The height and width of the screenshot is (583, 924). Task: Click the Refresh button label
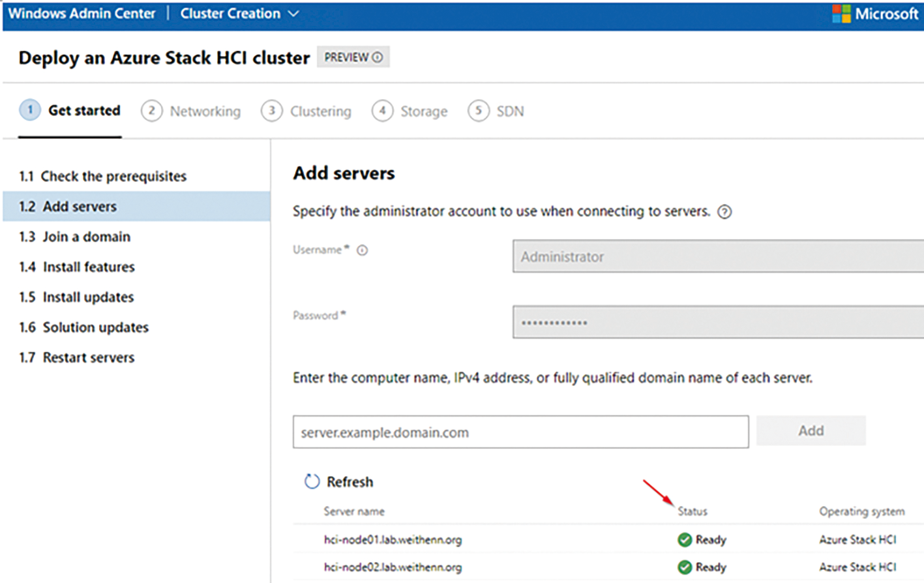[350, 482]
